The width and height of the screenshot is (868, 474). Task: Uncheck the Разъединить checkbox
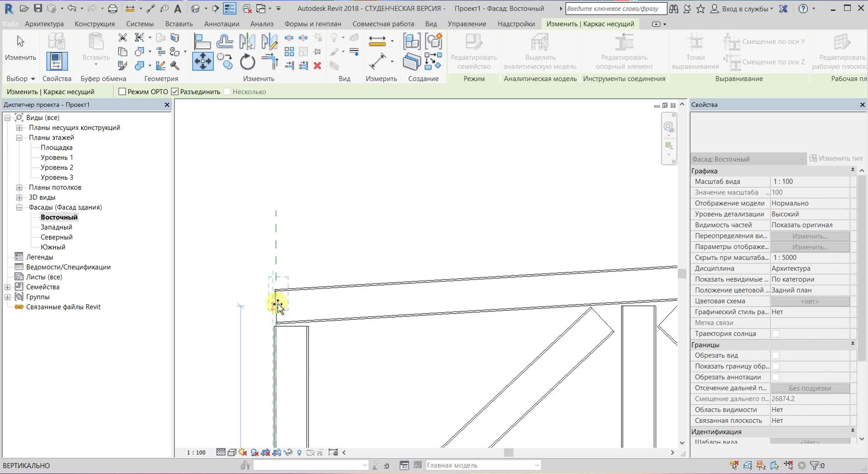coord(175,92)
